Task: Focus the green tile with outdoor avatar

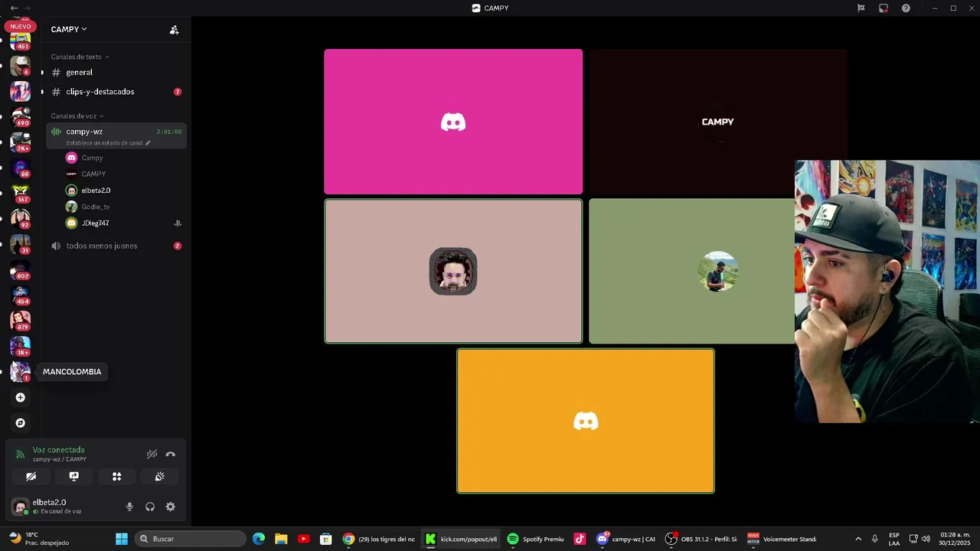Action: click(x=692, y=271)
